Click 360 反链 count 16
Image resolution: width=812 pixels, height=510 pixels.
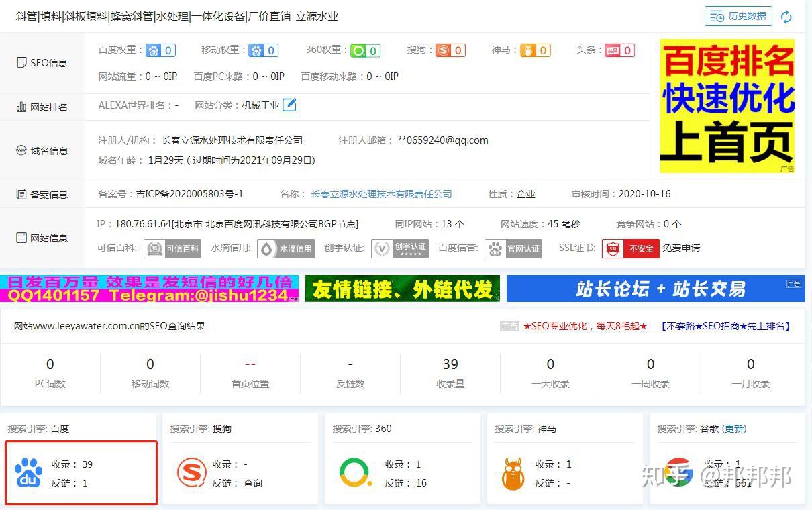click(x=421, y=483)
